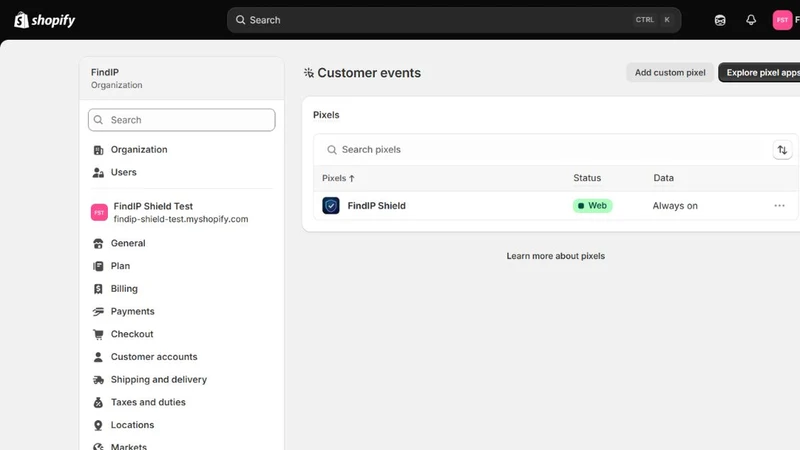
Task: Open Locations settings
Action: pos(132,425)
